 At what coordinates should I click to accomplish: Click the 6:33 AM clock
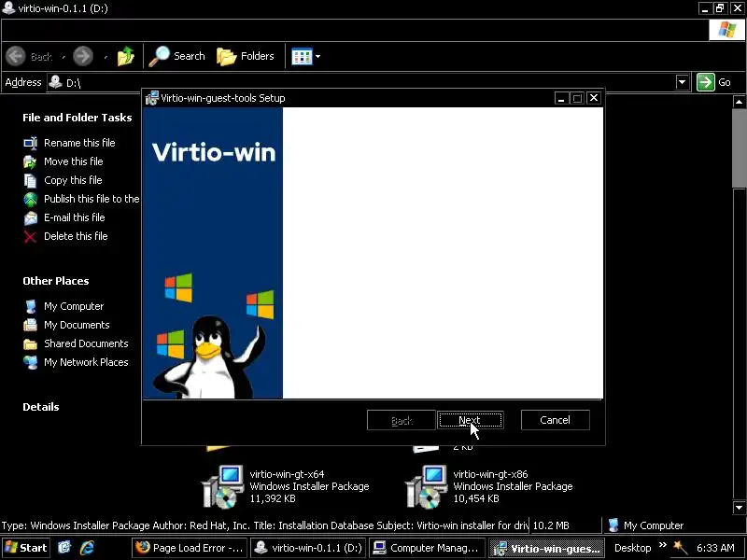click(715, 548)
